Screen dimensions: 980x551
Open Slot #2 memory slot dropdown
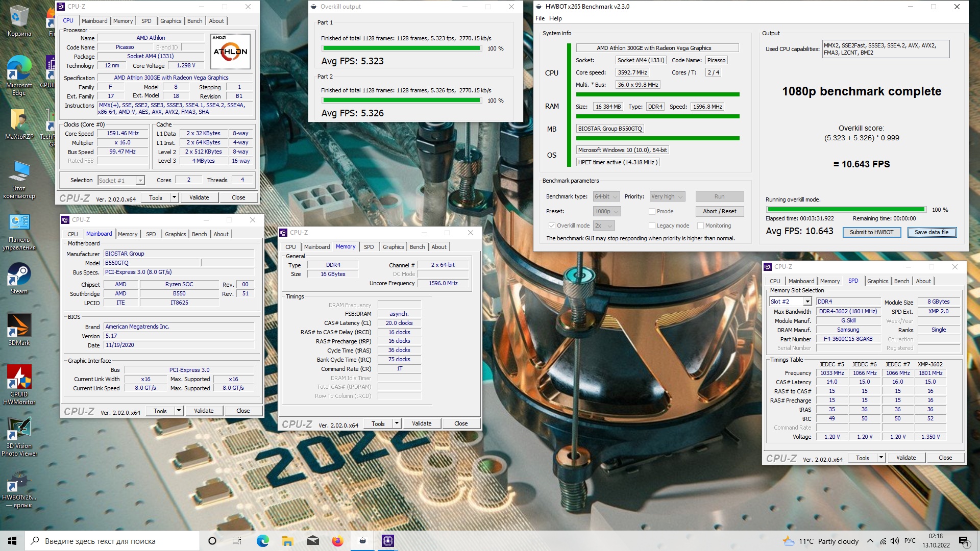pos(790,302)
